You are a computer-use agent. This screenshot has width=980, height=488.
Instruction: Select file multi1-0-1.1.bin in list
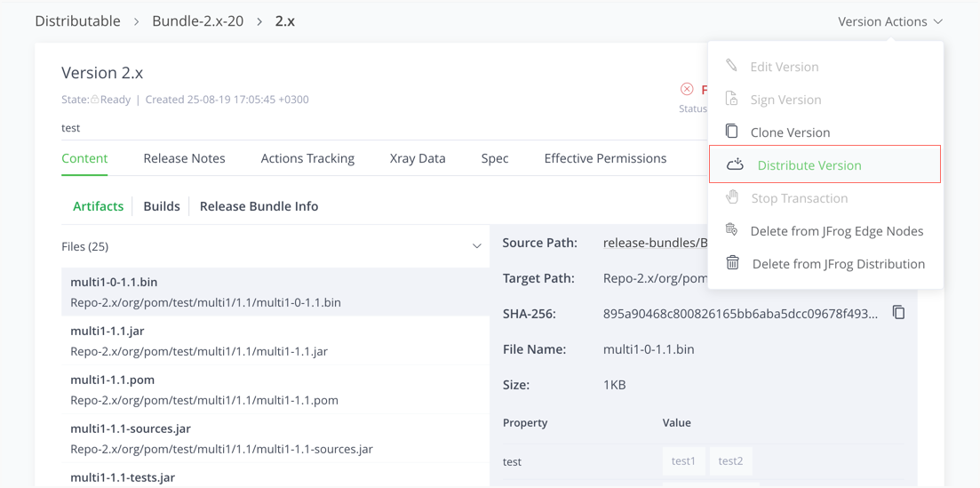pos(275,292)
